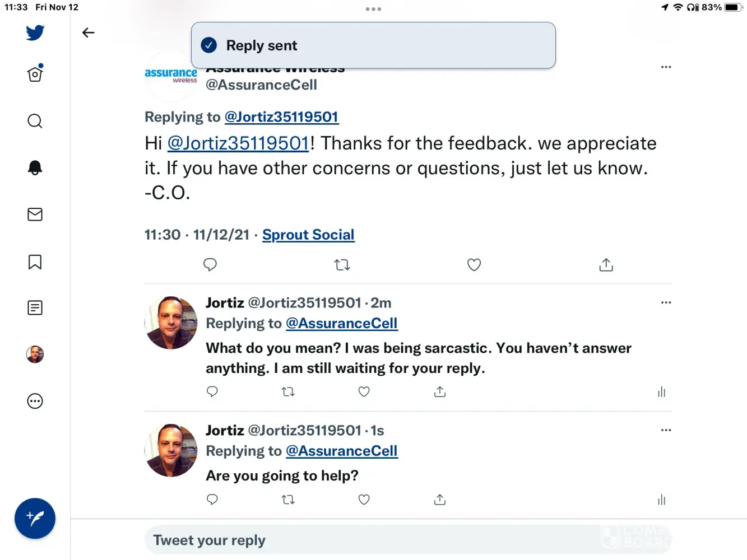Open Bookmarks from the sidebar

[x=35, y=262]
